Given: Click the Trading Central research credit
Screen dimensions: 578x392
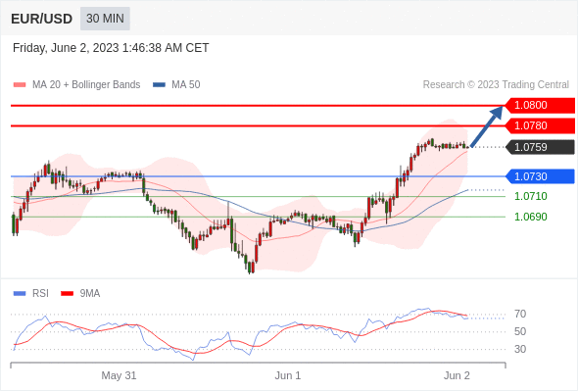Looking at the screenshot, I should pyautogui.click(x=496, y=85).
